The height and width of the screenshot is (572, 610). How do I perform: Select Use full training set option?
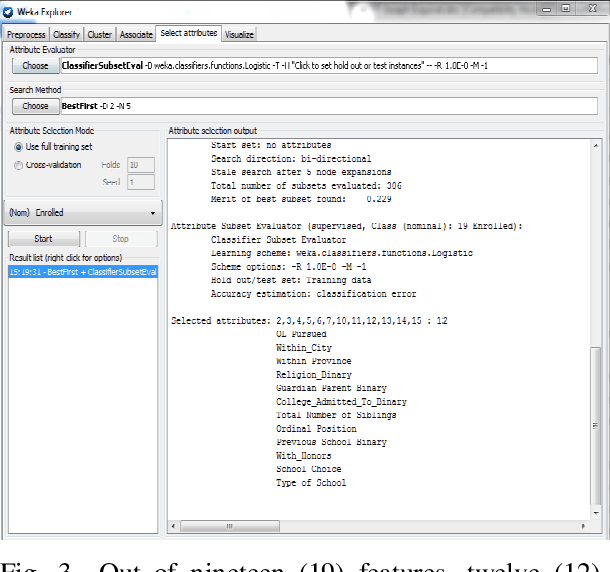19,147
